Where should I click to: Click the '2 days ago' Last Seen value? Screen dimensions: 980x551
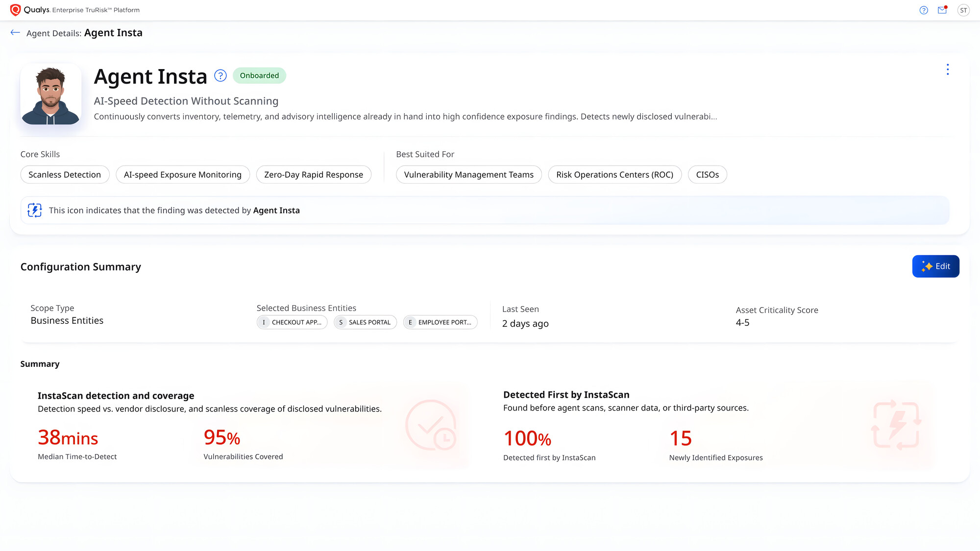click(525, 324)
